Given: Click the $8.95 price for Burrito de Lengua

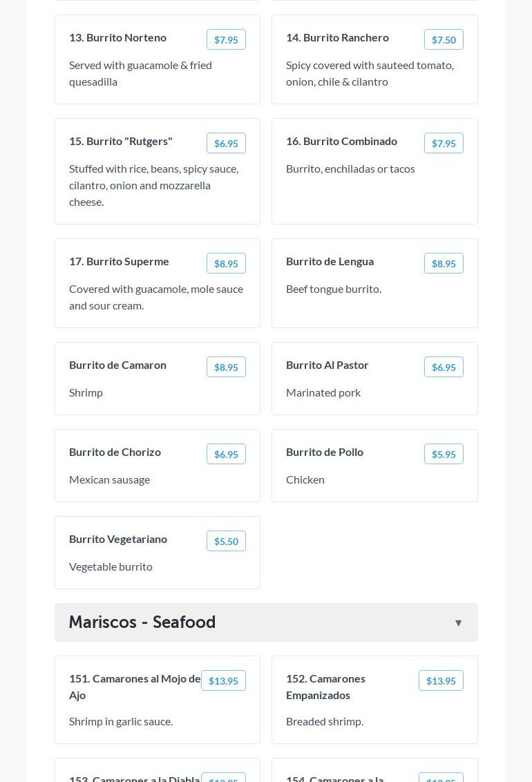Looking at the screenshot, I should [x=444, y=264].
